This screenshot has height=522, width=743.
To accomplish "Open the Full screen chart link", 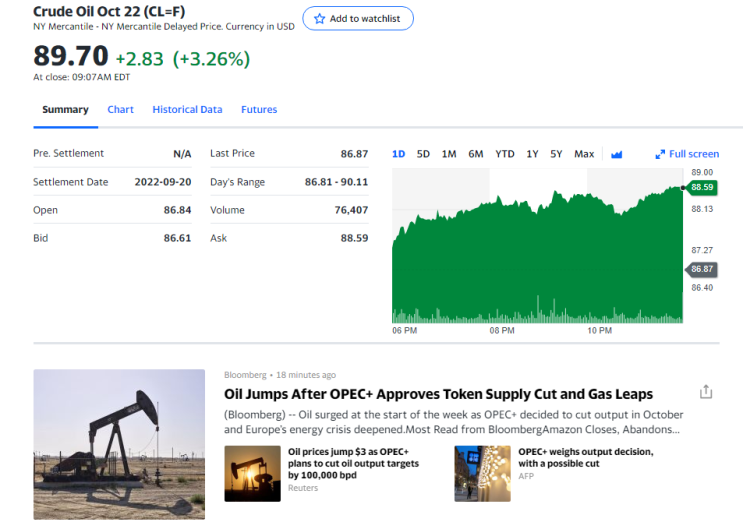I will pos(694,154).
